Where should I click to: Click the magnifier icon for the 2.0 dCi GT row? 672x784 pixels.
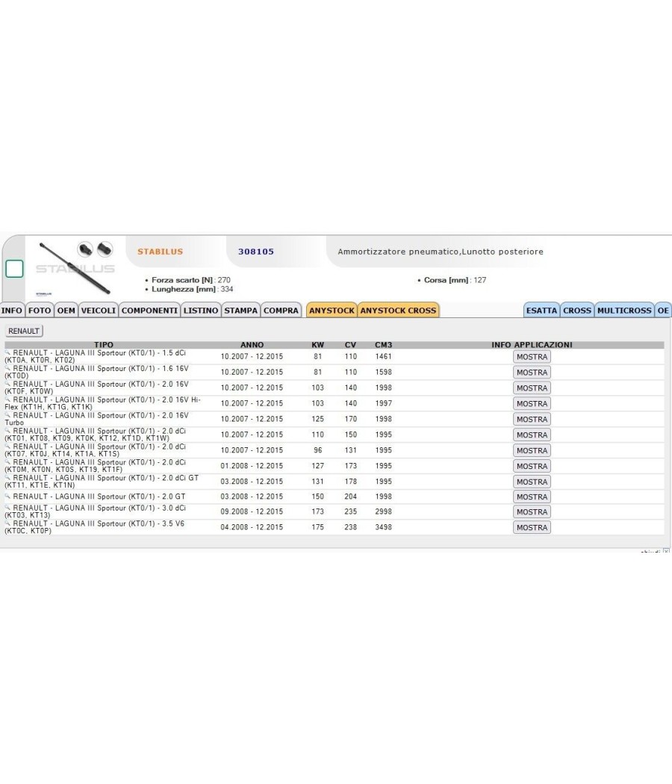7,477
